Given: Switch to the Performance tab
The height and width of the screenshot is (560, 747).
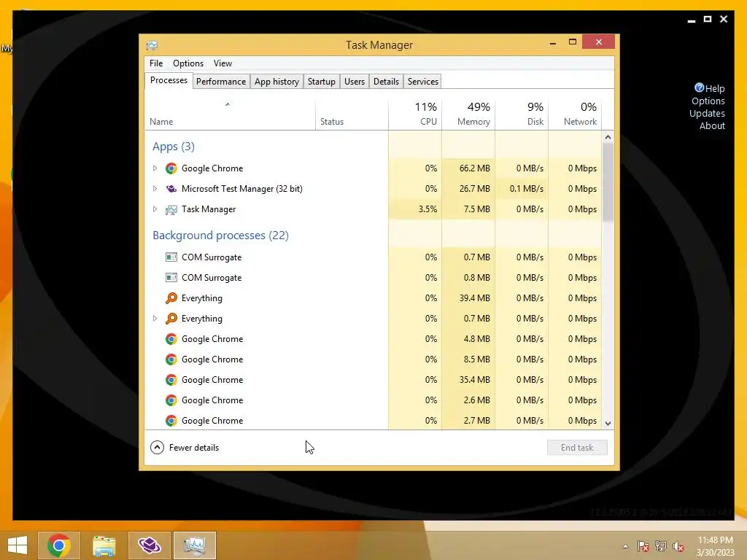Looking at the screenshot, I should [221, 82].
